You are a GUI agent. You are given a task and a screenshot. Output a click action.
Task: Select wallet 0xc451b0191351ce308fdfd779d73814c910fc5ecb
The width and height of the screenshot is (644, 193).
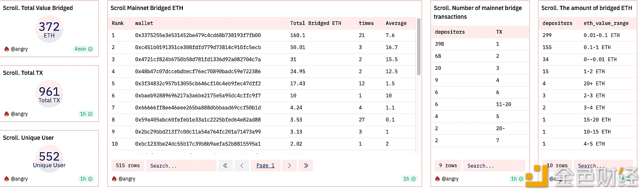click(x=198, y=47)
